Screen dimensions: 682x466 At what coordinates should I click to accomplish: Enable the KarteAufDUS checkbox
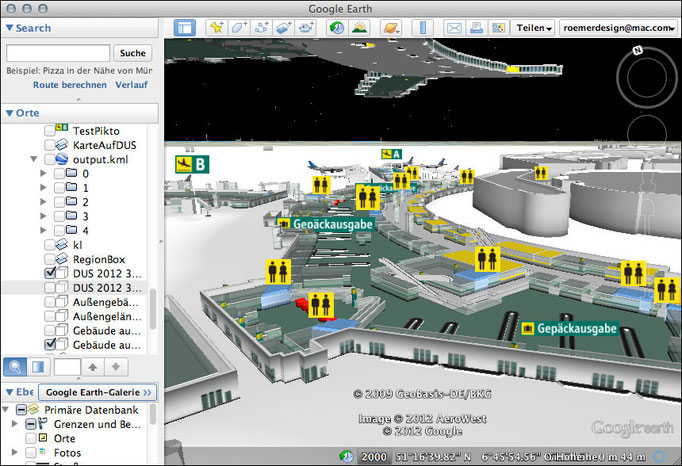[x=50, y=144]
